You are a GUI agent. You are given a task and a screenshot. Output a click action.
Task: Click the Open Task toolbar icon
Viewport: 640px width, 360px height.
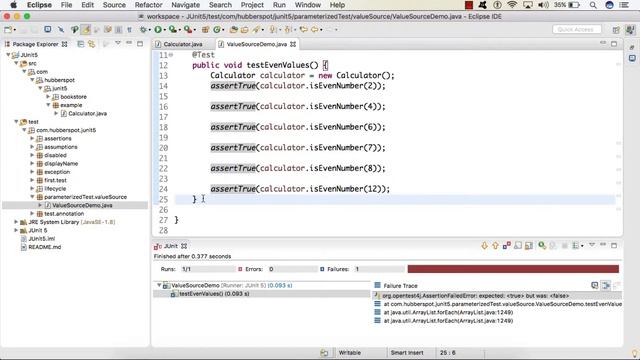point(244,29)
